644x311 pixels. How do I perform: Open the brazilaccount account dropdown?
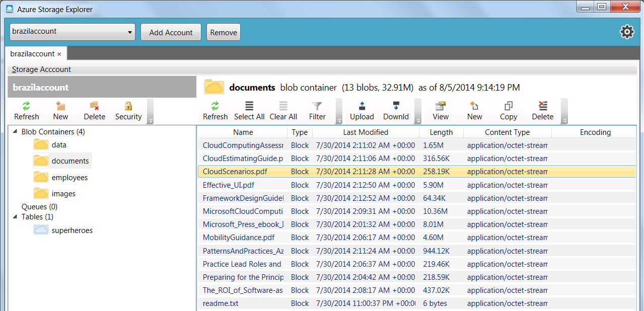(73, 32)
